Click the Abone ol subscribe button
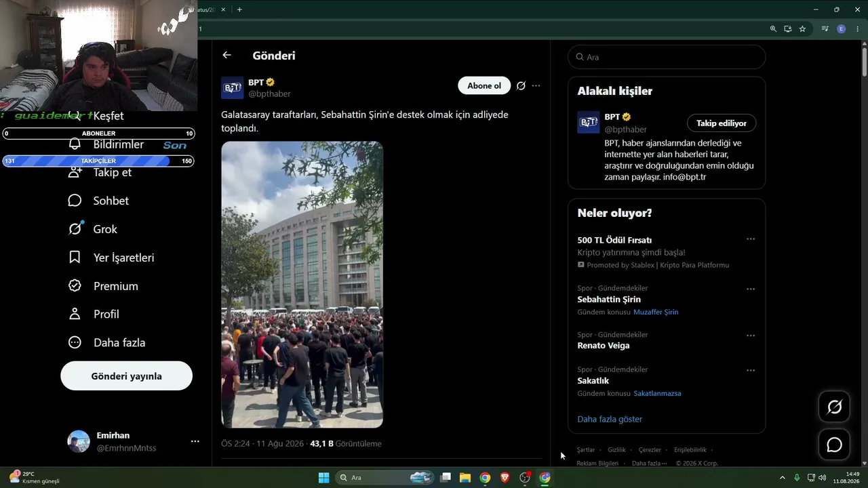Viewport: 868px width, 488px height. click(x=484, y=85)
